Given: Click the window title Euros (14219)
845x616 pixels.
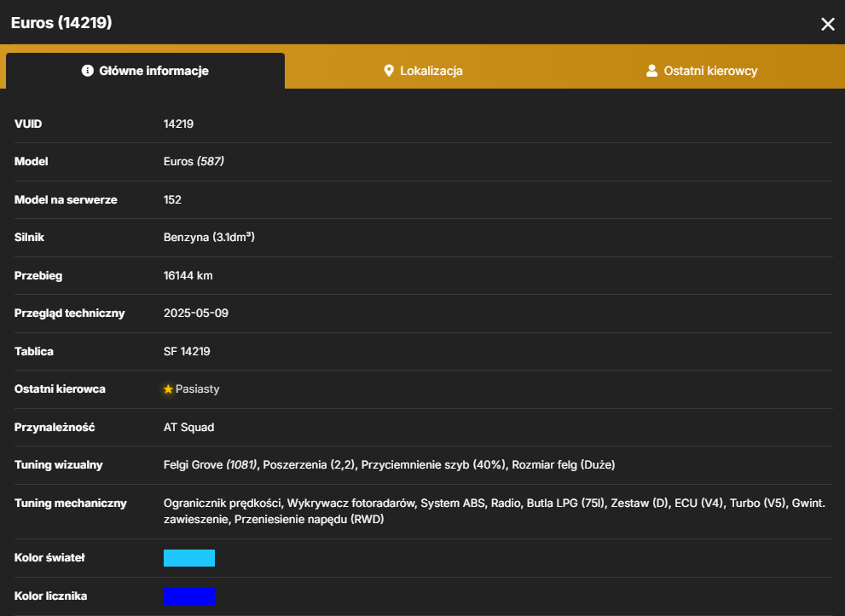Looking at the screenshot, I should click(61, 23).
